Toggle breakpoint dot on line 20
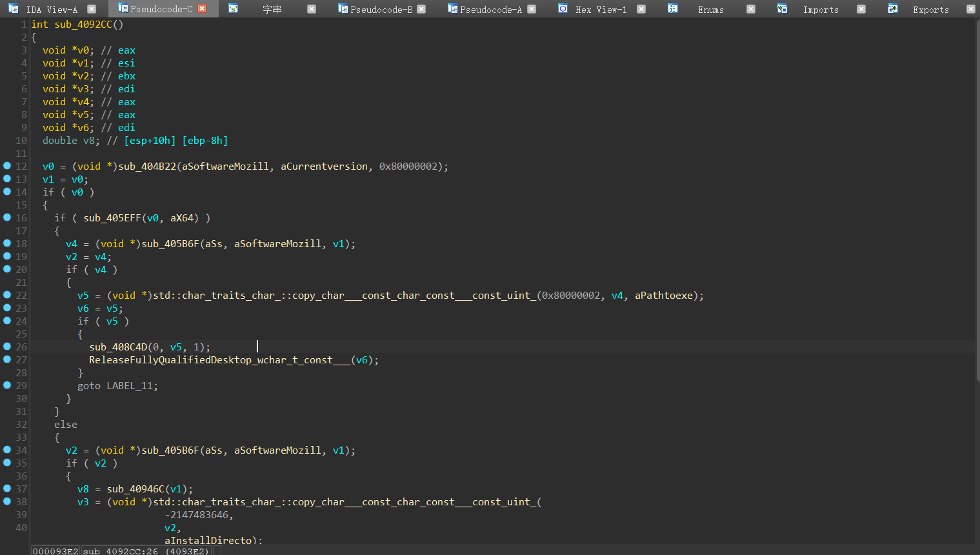 (7, 269)
